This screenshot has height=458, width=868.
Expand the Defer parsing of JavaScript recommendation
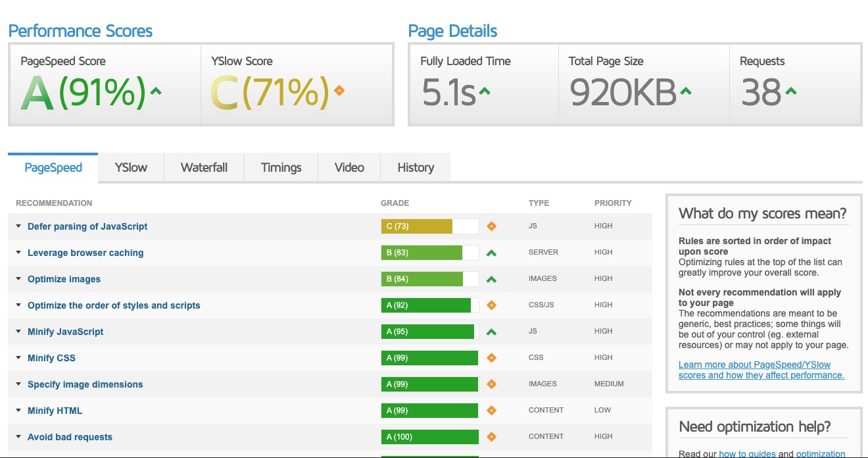point(19,226)
